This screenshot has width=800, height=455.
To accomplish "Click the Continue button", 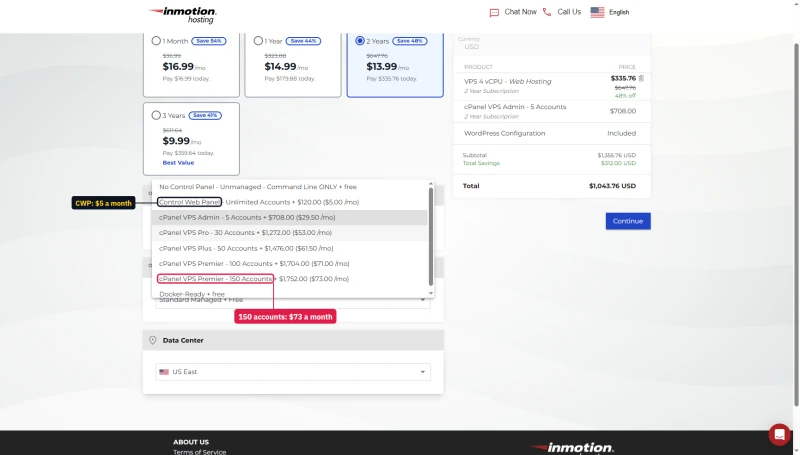I will [x=628, y=221].
